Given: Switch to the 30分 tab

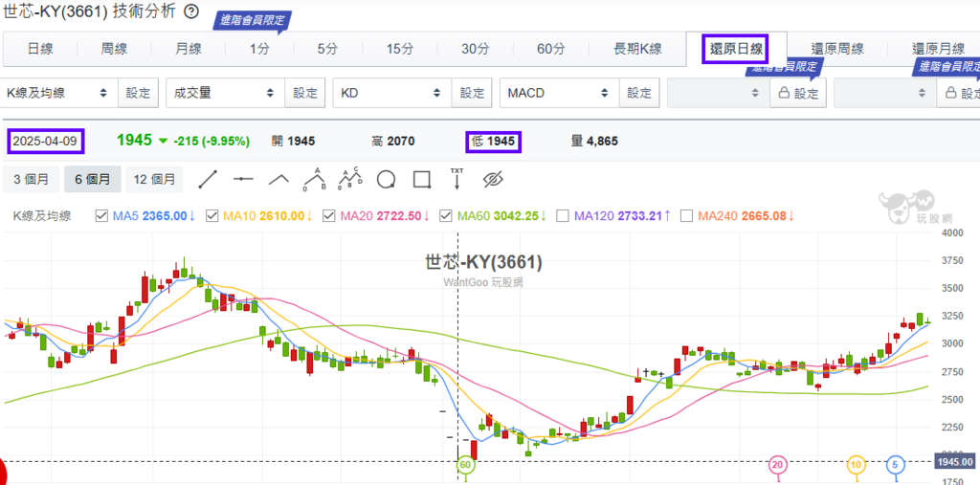Looking at the screenshot, I should pyautogui.click(x=475, y=49).
